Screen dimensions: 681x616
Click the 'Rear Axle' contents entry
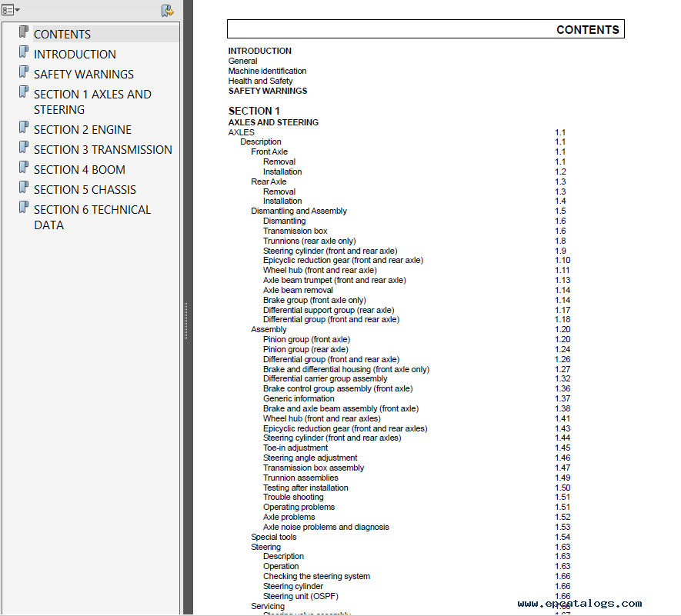pyautogui.click(x=269, y=181)
